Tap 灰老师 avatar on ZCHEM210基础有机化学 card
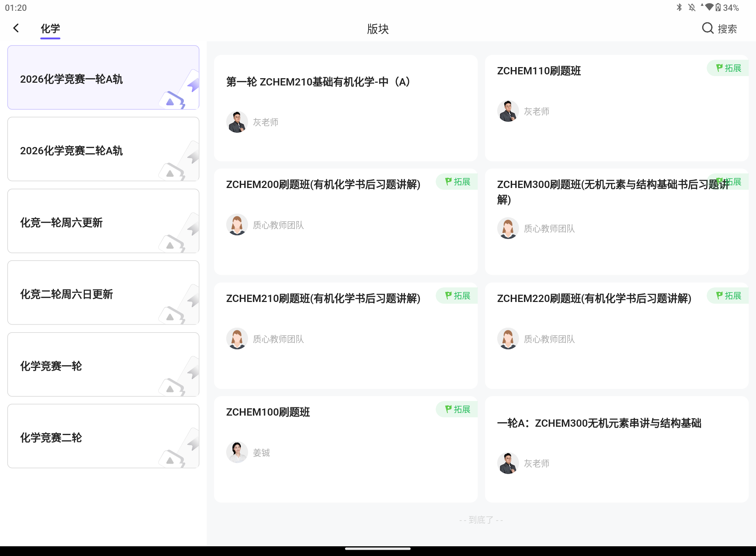 (237, 122)
